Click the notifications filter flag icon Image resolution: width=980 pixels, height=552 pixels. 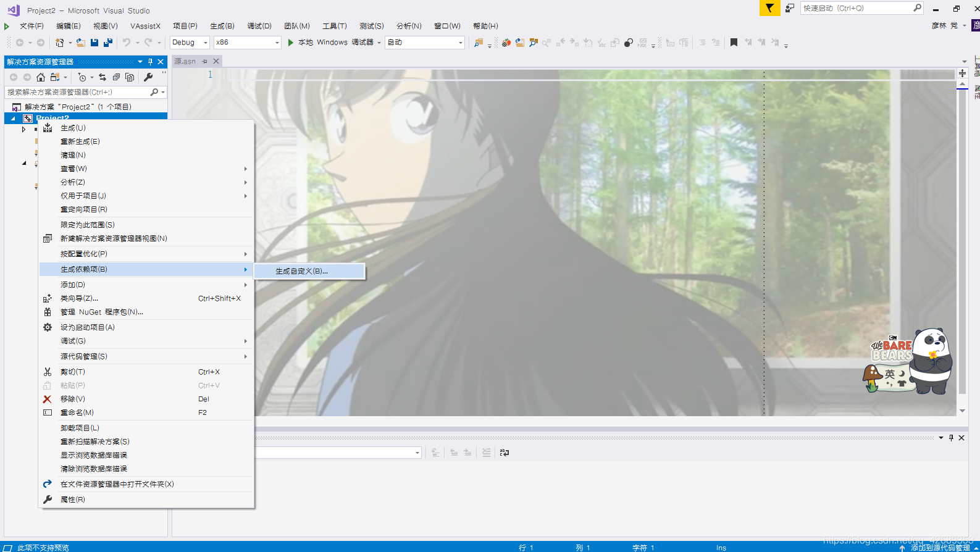pyautogui.click(x=769, y=8)
